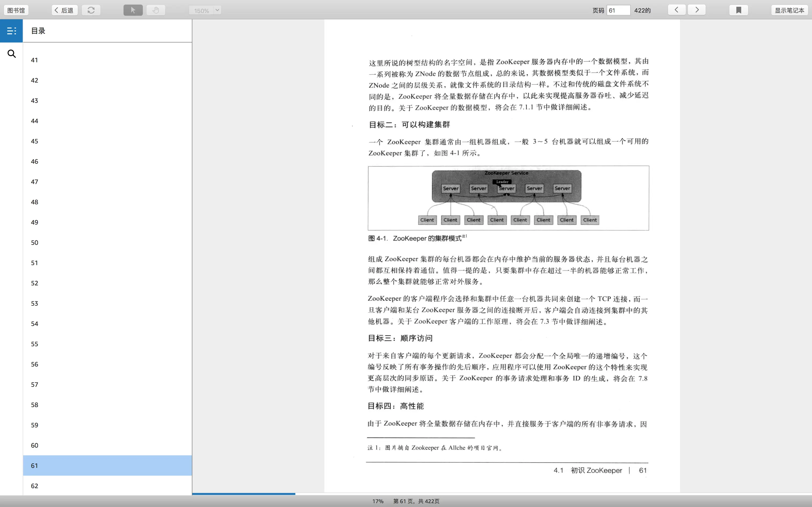Select the arrow pointer tool
The height and width of the screenshot is (507, 812).
tap(133, 10)
